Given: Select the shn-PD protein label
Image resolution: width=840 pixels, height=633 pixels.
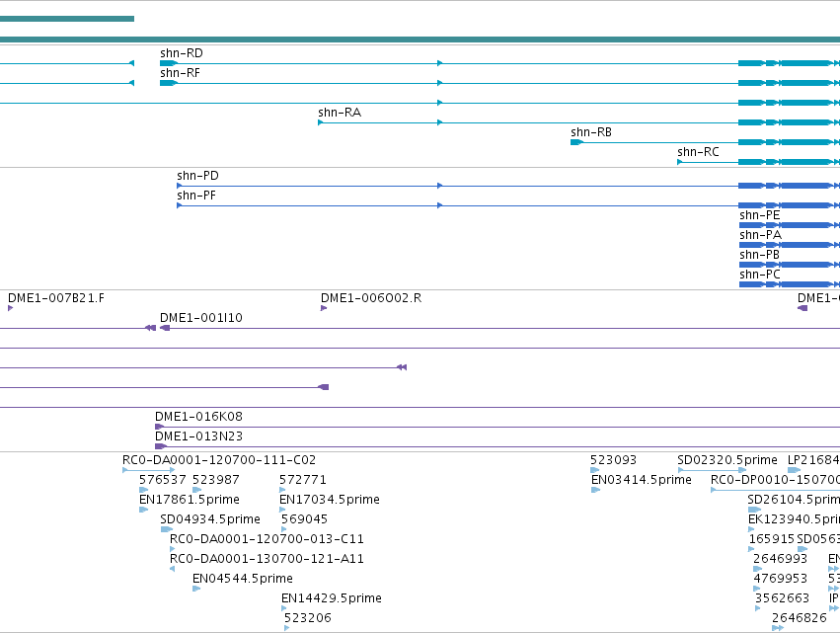Looking at the screenshot, I should click(x=197, y=176).
